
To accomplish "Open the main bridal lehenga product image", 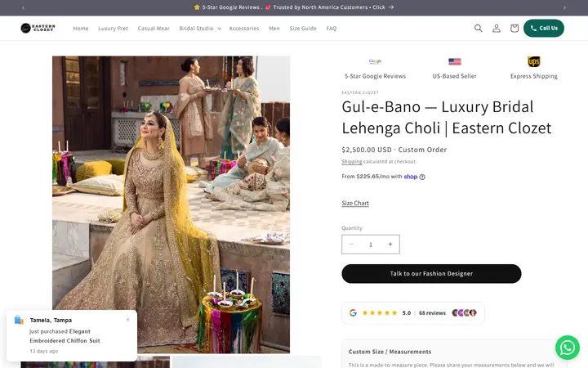I will pyautogui.click(x=171, y=204).
